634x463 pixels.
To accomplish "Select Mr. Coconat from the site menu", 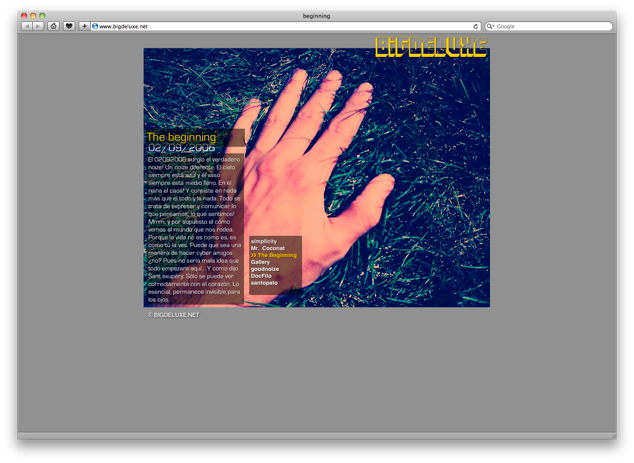I will coord(268,248).
